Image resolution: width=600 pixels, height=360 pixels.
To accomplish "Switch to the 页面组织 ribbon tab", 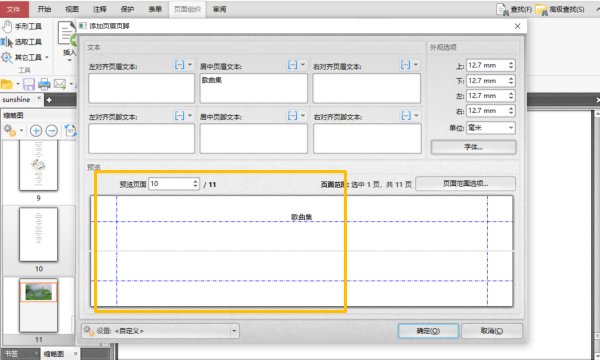I will click(187, 9).
